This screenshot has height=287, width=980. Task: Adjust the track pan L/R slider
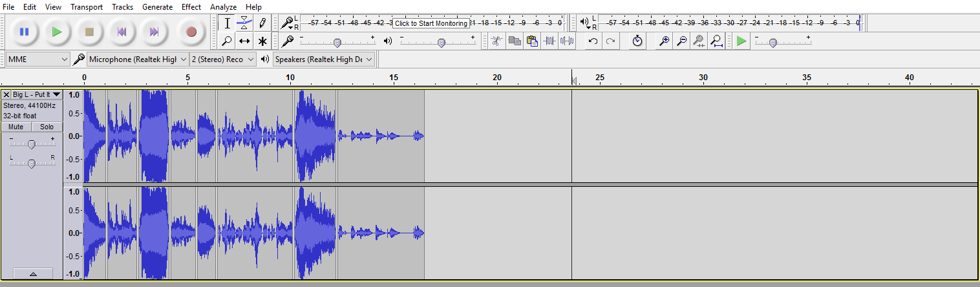click(32, 163)
